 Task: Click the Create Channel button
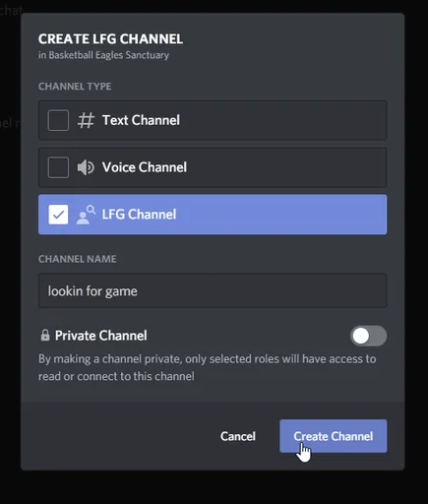tap(334, 436)
